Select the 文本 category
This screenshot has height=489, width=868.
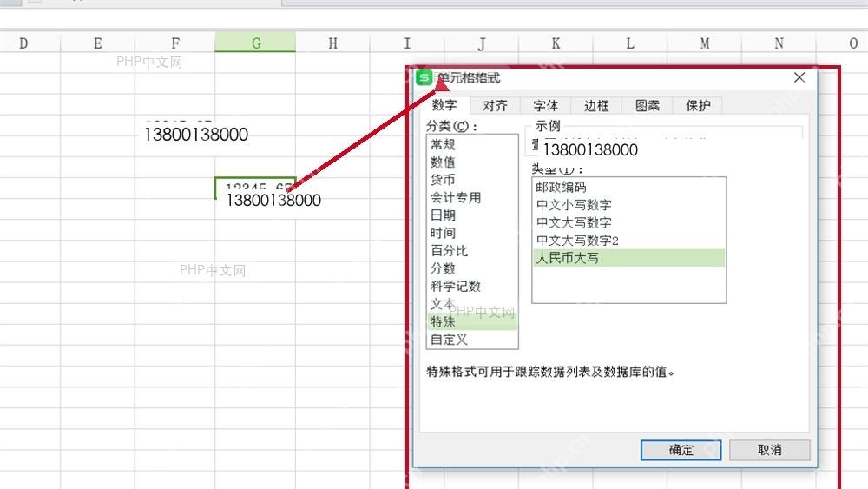pos(472,303)
